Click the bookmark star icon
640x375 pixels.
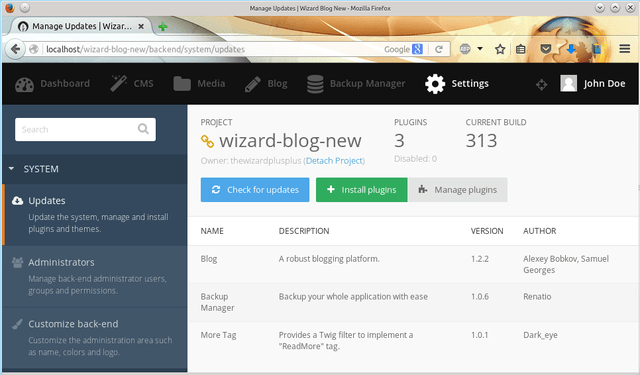tap(500, 49)
